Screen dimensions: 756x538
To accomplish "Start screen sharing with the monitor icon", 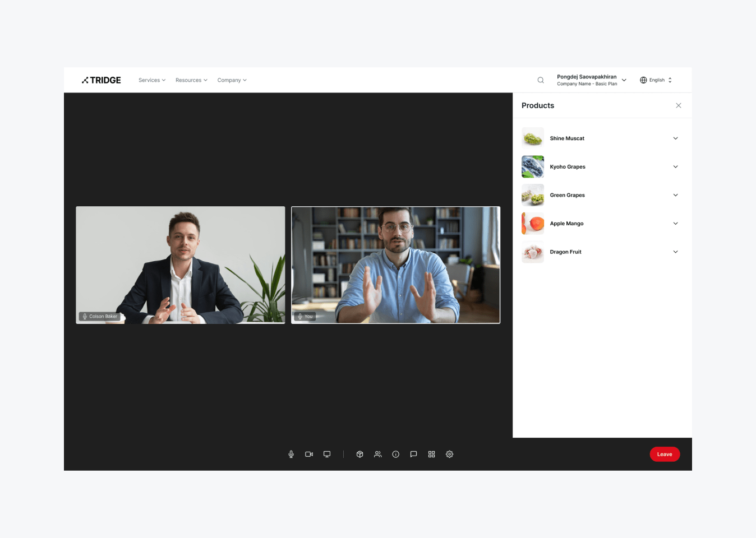I will point(327,454).
